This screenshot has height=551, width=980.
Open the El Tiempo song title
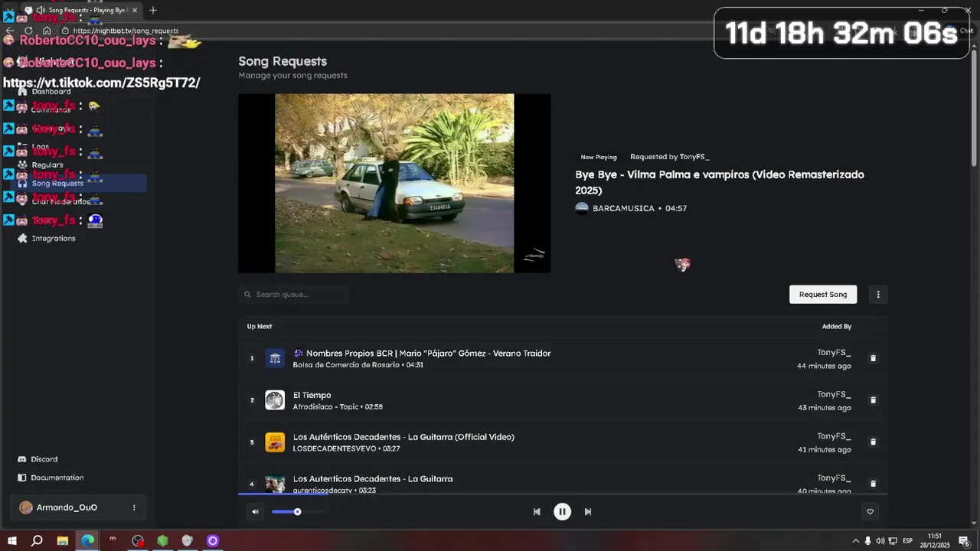312,395
